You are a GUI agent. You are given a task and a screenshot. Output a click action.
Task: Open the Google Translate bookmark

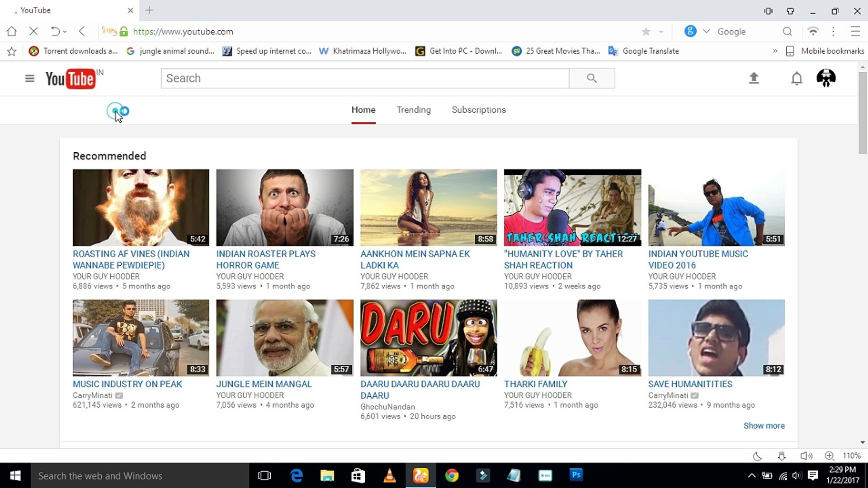(650, 51)
